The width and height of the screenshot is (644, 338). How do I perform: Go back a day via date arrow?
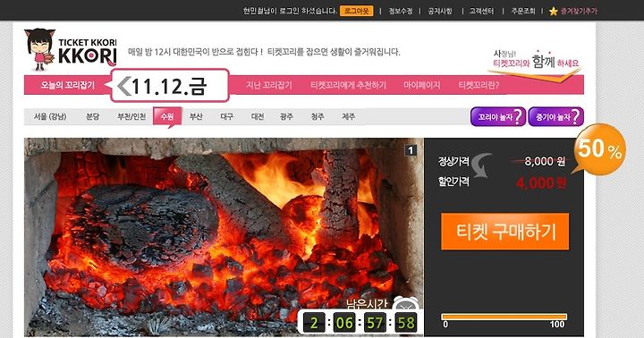point(123,86)
